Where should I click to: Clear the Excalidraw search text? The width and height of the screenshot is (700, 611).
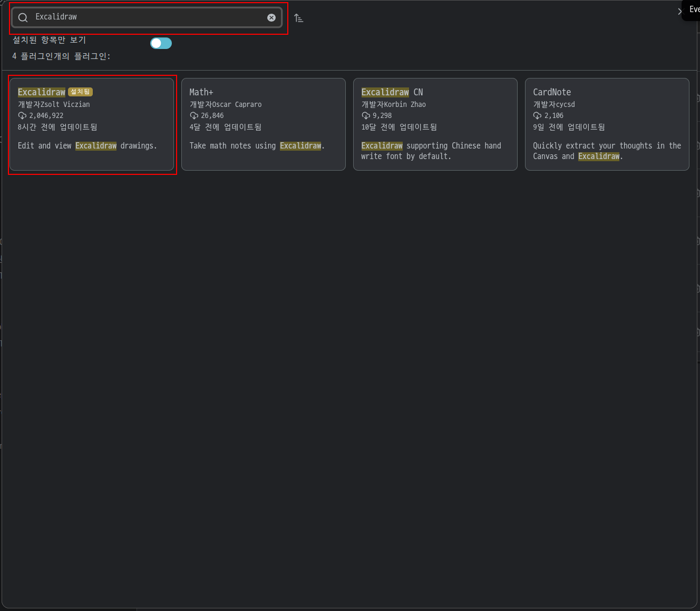271,17
